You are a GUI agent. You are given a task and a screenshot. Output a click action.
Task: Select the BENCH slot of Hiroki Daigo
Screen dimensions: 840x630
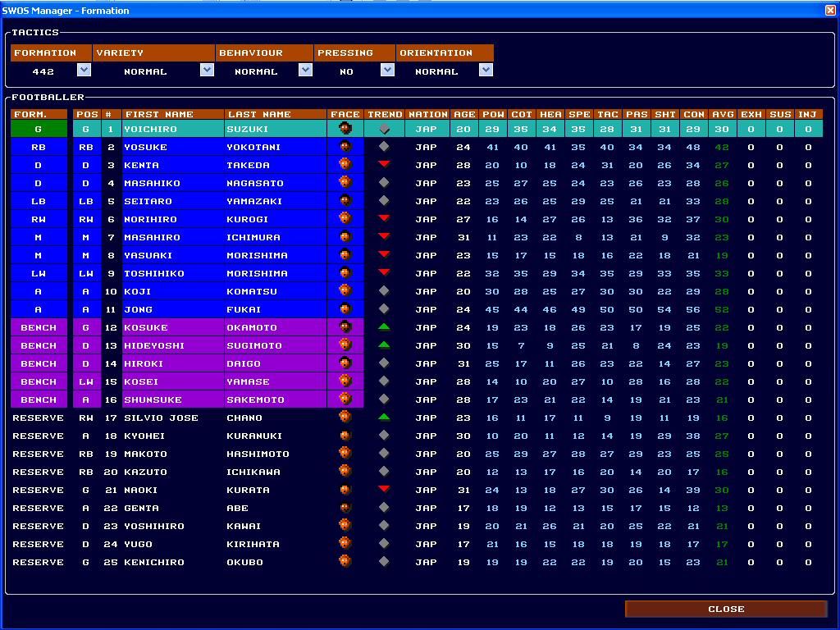tap(39, 363)
